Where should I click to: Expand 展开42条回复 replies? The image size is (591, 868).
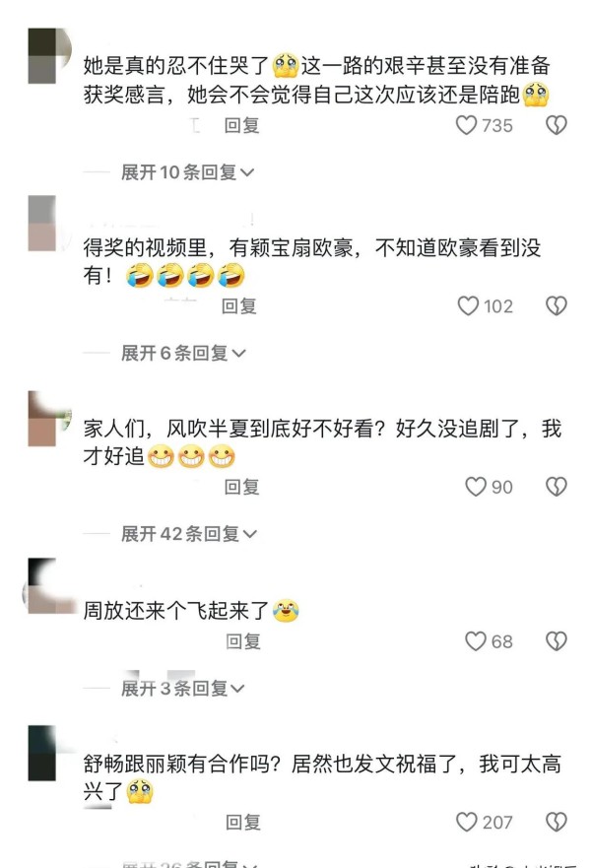pyautogui.click(x=189, y=534)
